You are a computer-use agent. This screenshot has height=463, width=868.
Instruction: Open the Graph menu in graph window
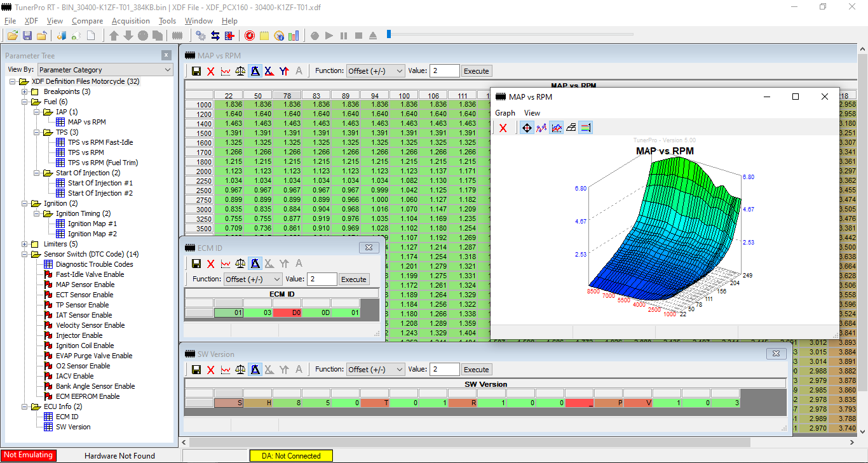[x=505, y=113]
